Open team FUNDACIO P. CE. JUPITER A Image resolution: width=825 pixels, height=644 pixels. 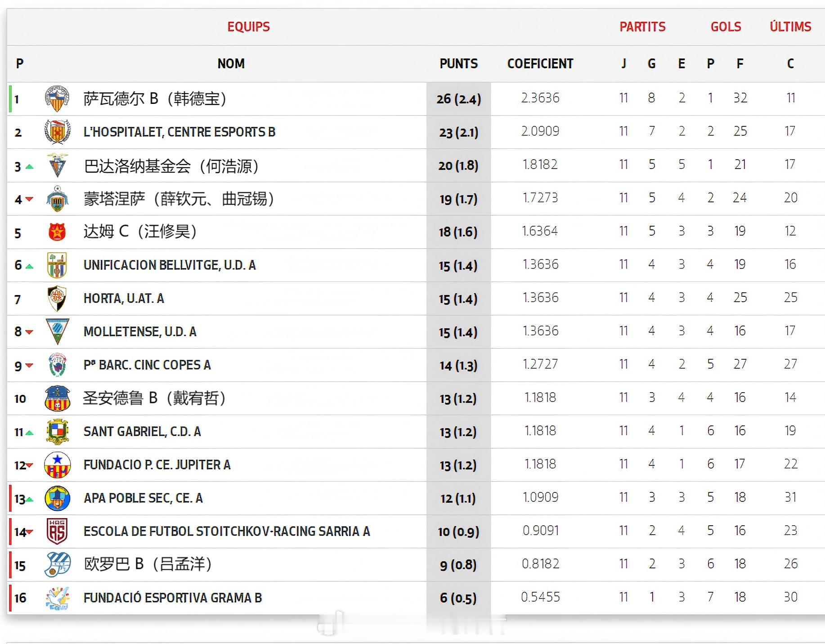point(157,465)
